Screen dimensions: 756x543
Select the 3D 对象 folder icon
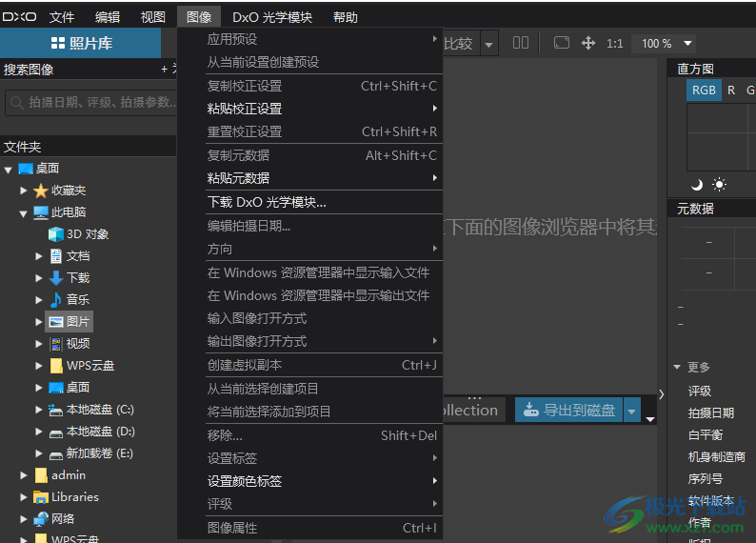(56, 234)
